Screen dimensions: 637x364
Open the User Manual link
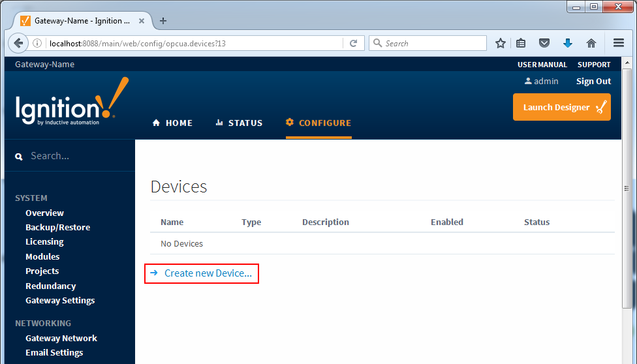[542, 65]
